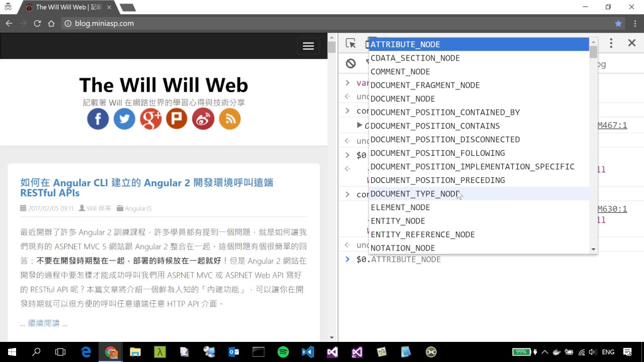Switch input language via ENG indicator
644x362 pixels.
point(608,352)
